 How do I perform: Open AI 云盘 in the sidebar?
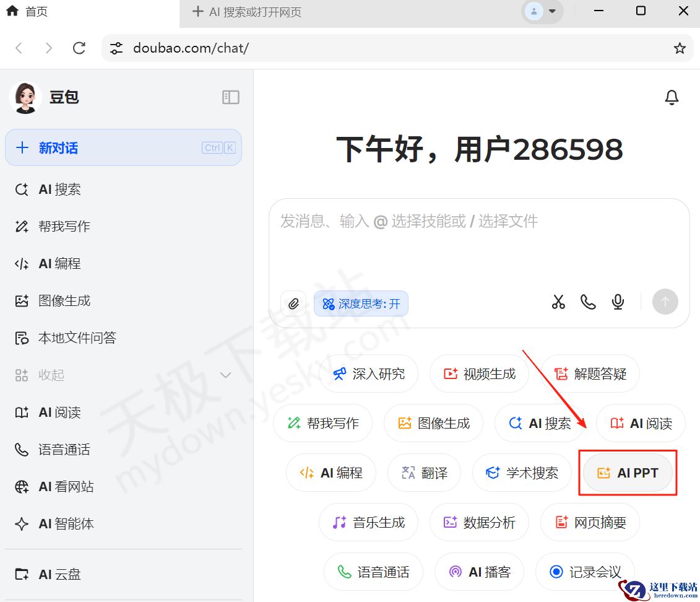pyautogui.click(x=124, y=574)
